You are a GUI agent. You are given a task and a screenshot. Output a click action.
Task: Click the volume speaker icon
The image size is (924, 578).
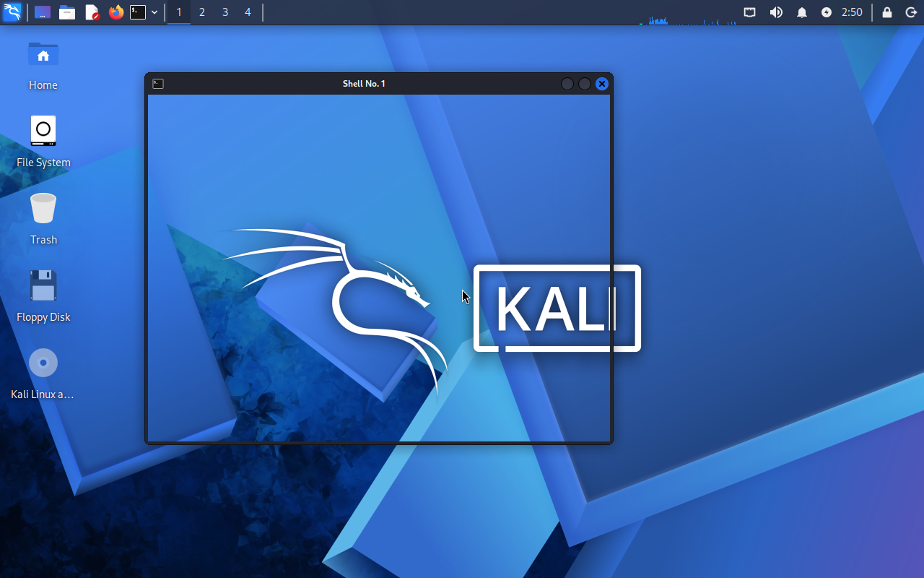tap(776, 12)
